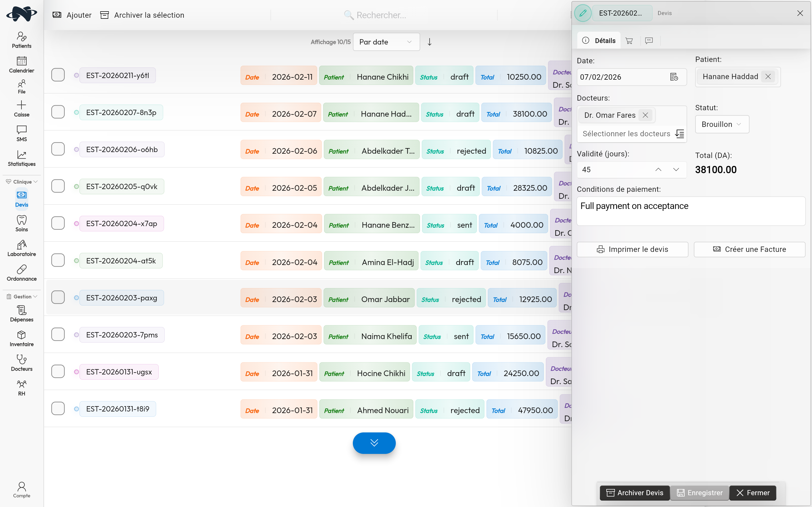This screenshot has width=812, height=507.
Task: Switch to the Détails tab
Action: (599, 40)
